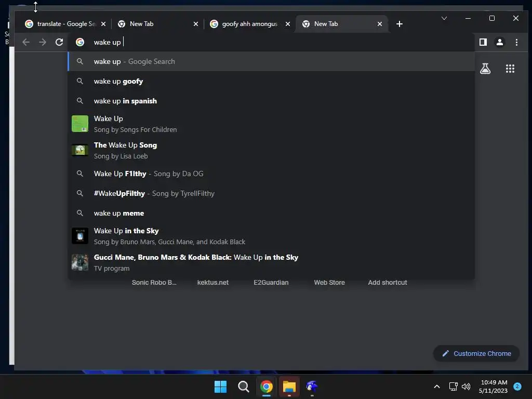Go forward with the right arrow button

[43, 42]
